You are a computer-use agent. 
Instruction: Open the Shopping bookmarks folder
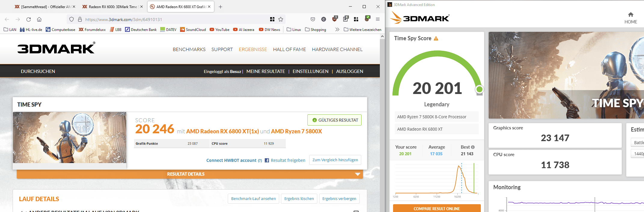pos(315,29)
